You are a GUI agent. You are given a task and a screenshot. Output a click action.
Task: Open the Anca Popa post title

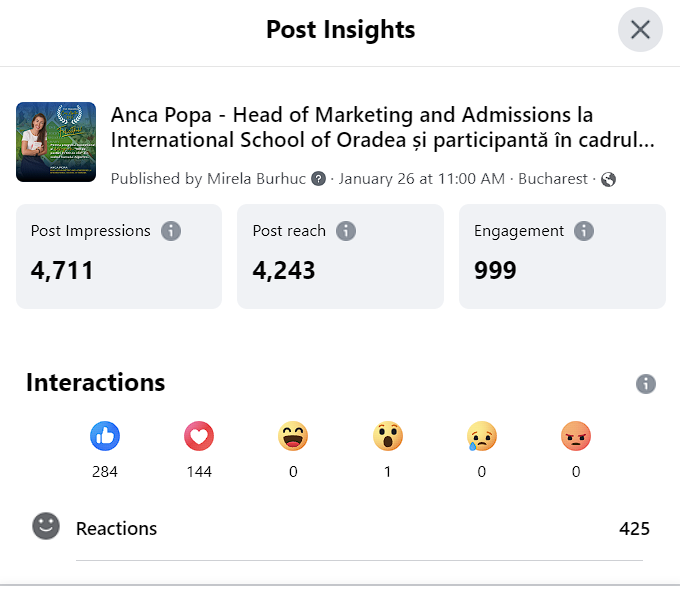(x=382, y=127)
